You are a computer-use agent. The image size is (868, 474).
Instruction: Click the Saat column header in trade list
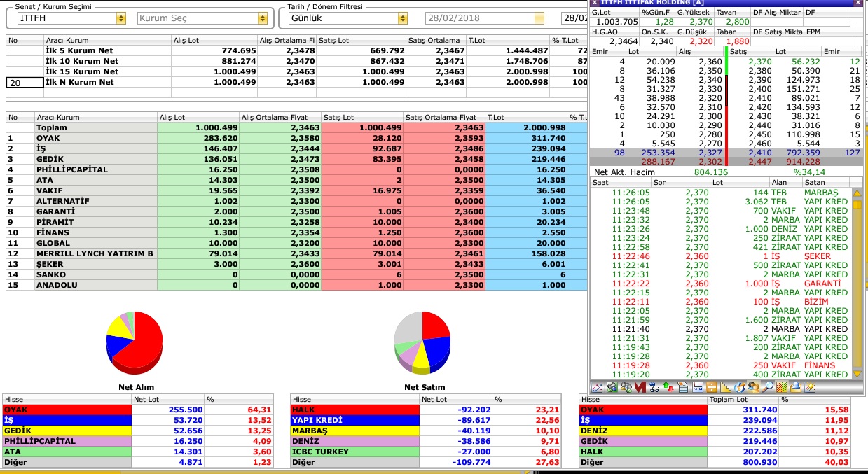621,182
